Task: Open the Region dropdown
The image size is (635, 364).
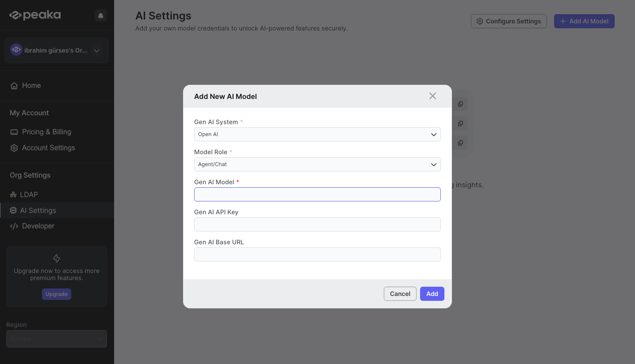Action: [x=57, y=339]
